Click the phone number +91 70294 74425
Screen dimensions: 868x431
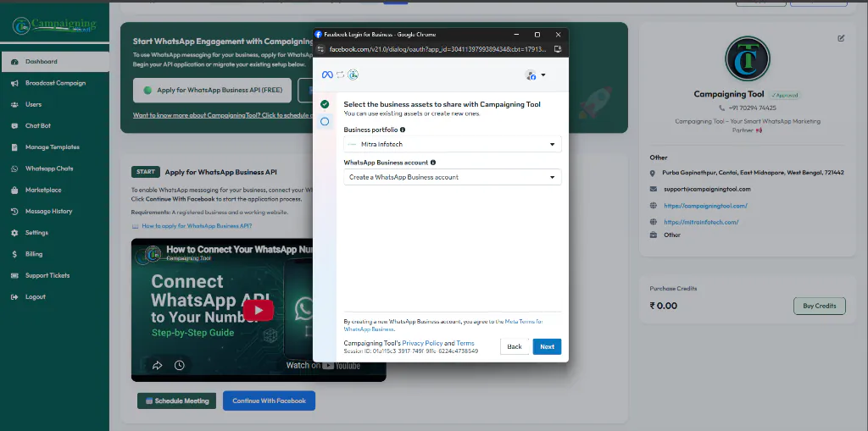click(753, 108)
